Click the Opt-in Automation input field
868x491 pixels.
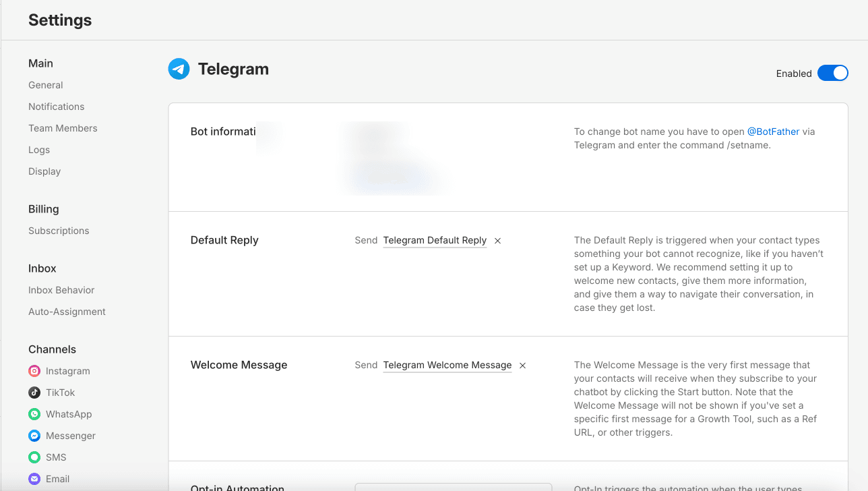[453, 487]
